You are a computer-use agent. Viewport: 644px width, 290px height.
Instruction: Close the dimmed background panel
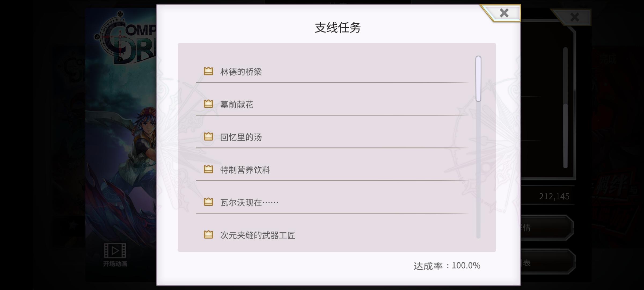point(575,17)
